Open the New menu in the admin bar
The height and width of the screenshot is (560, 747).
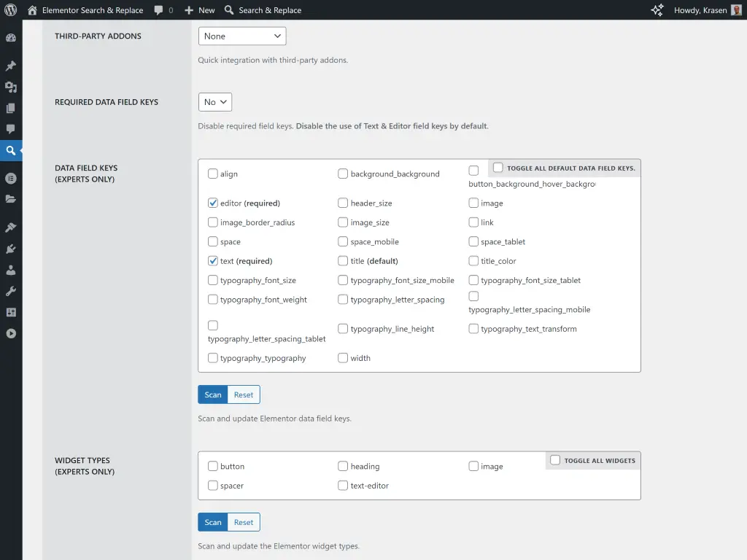198,10
